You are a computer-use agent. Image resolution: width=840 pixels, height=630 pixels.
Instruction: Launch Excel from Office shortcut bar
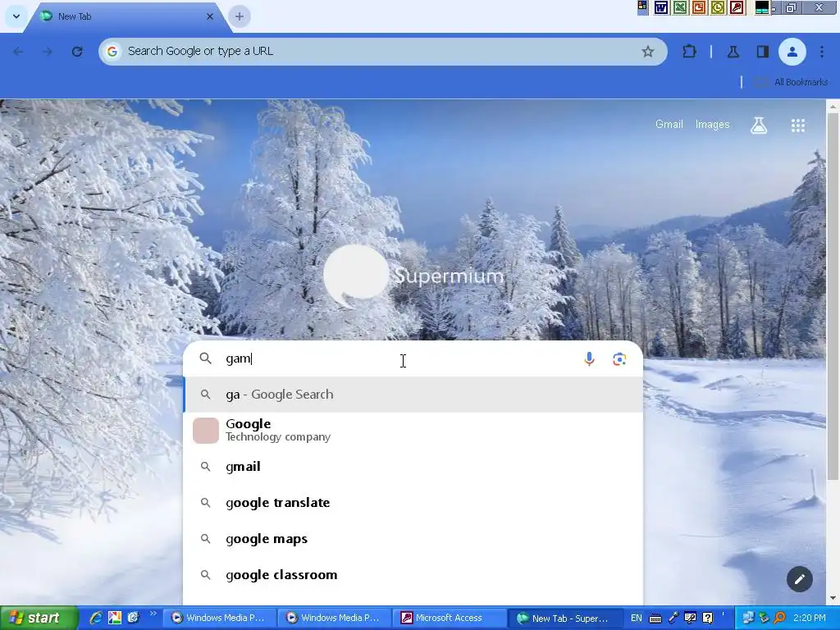(680, 7)
